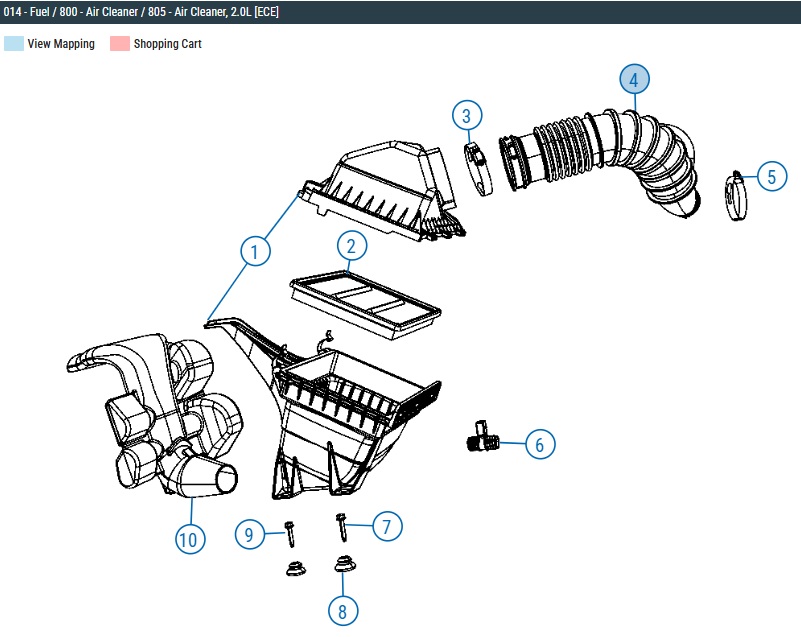Select callout number 3 hose clamp

467,115
